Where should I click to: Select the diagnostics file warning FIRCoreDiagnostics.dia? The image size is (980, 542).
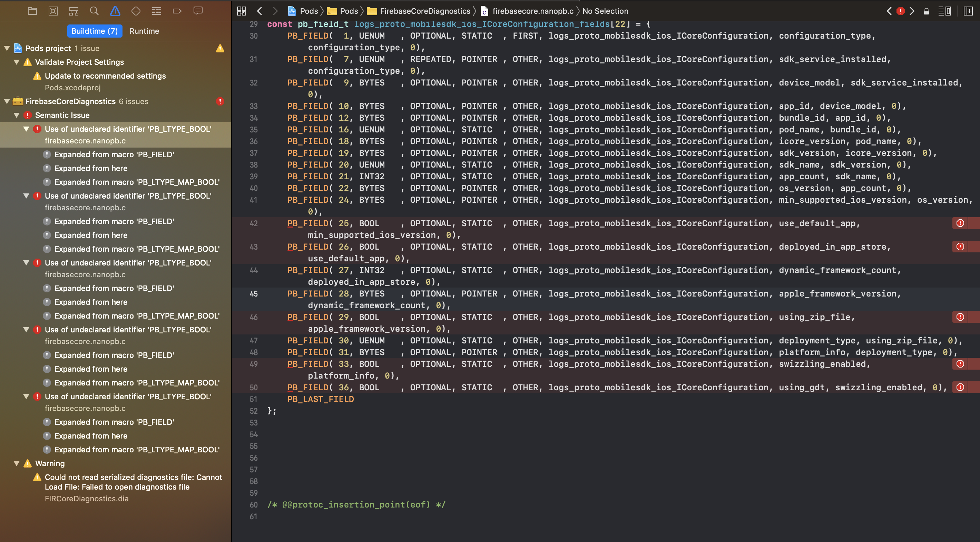point(87,498)
